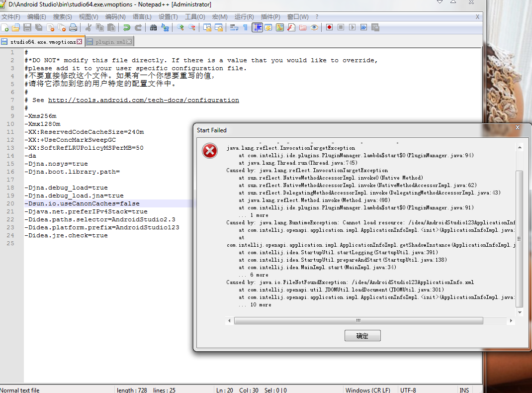Click the Save recorded macro icon

click(x=375, y=27)
